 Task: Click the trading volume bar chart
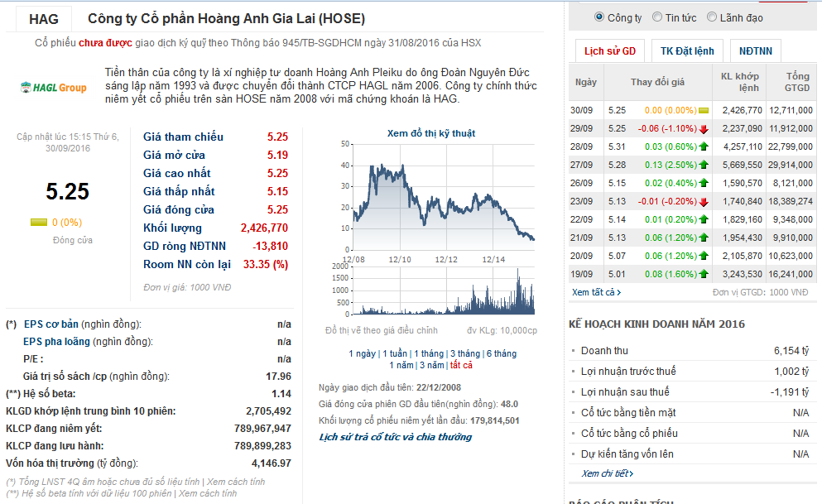(445, 290)
